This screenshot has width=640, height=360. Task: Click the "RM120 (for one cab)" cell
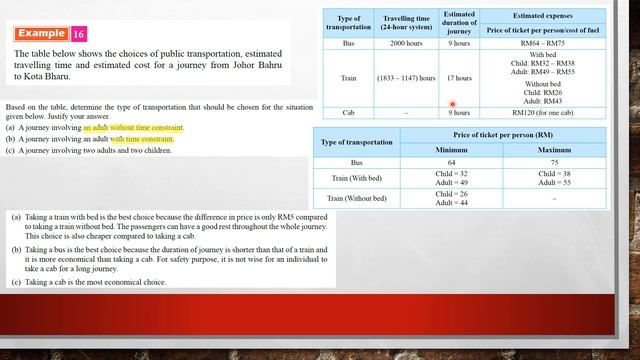point(542,113)
